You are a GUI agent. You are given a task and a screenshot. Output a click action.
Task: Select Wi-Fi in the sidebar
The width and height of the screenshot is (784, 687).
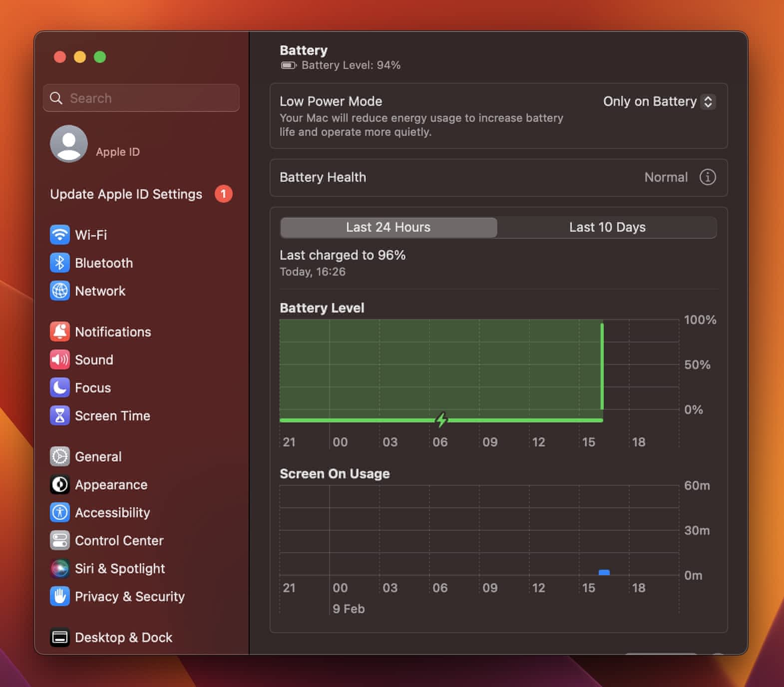[91, 235]
